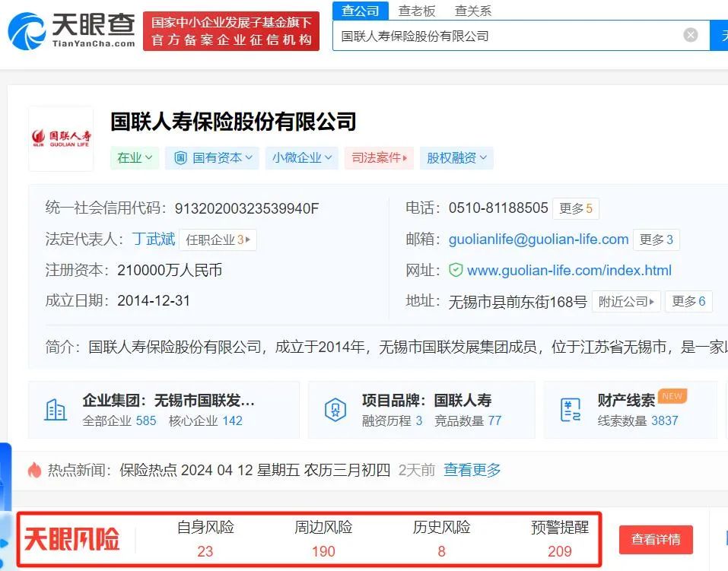The height and width of the screenshot is (571, 728).
Task: Click the building icon for 企业集团
Action: [x=56, y=410]
